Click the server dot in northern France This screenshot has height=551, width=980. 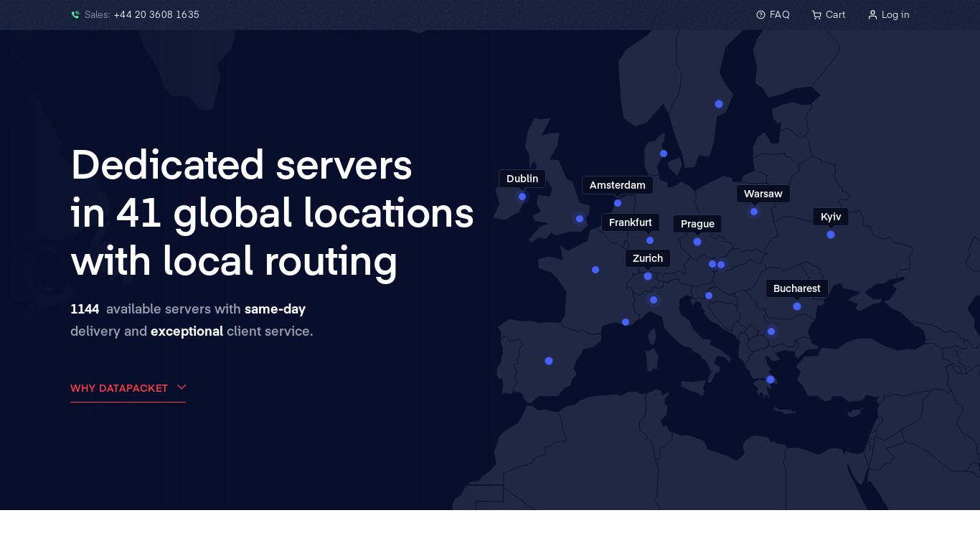(x=595, y=270)
